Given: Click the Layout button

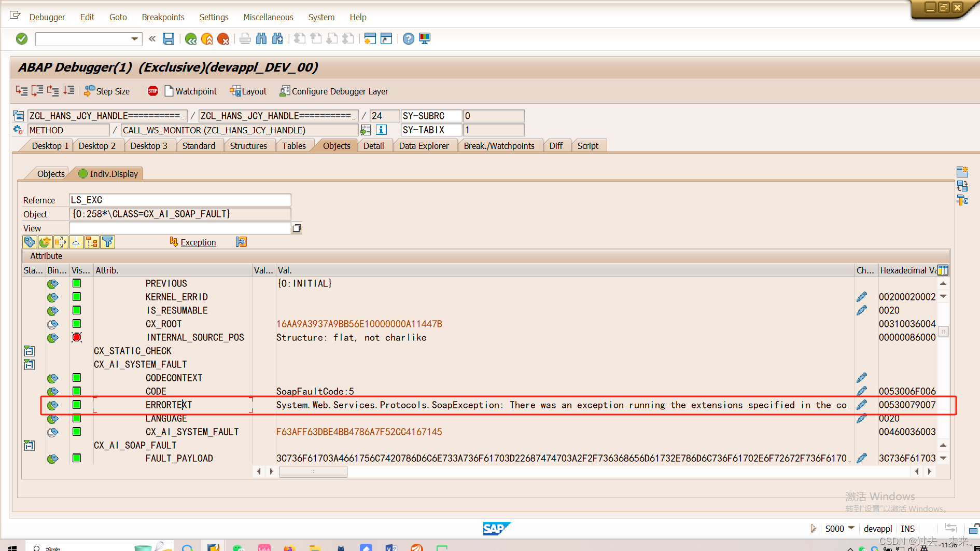Looking at the screenshot, I should tap(248, 91).
